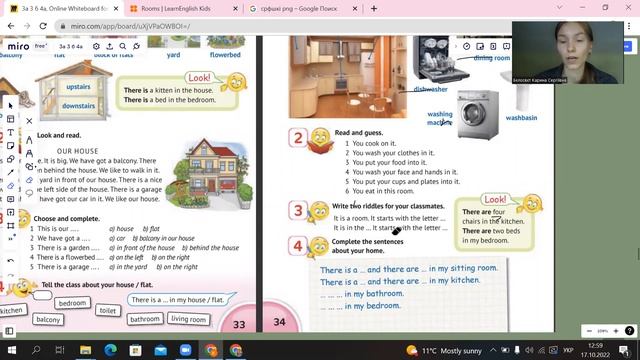This screenshot has width=640, height=360.
Task: Open Miro Help question mark
Action: click(x=629, y=331)
